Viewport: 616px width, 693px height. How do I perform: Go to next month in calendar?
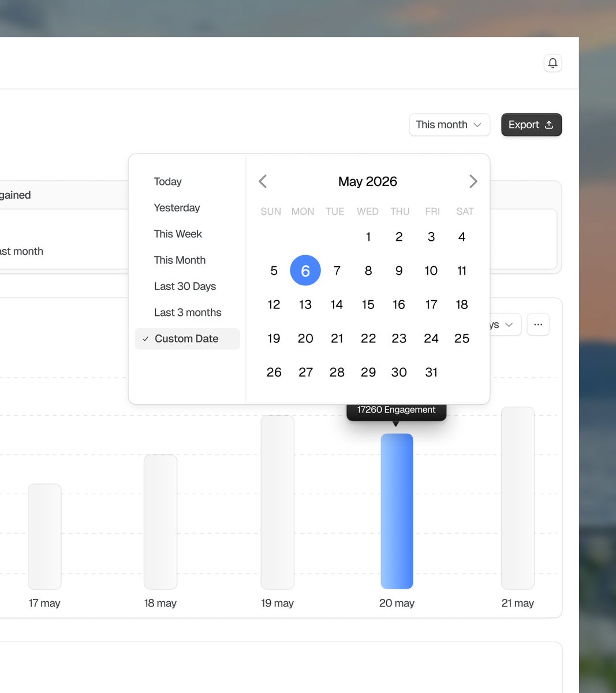click(473, 181)
